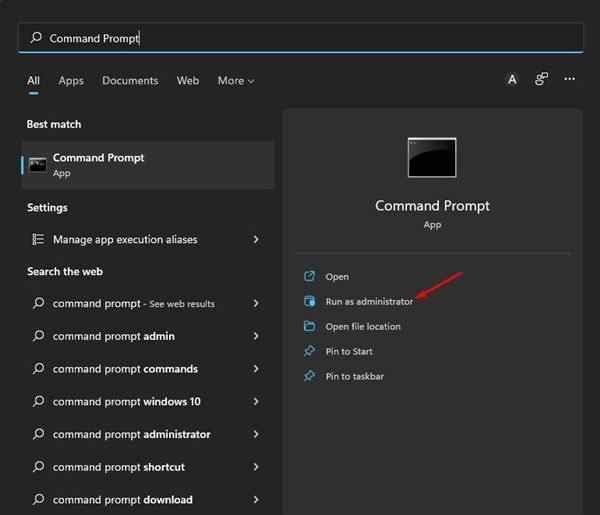Screen dimensions: 600x515
Task: Select the Web filter tab
Action: pos(188,81)
